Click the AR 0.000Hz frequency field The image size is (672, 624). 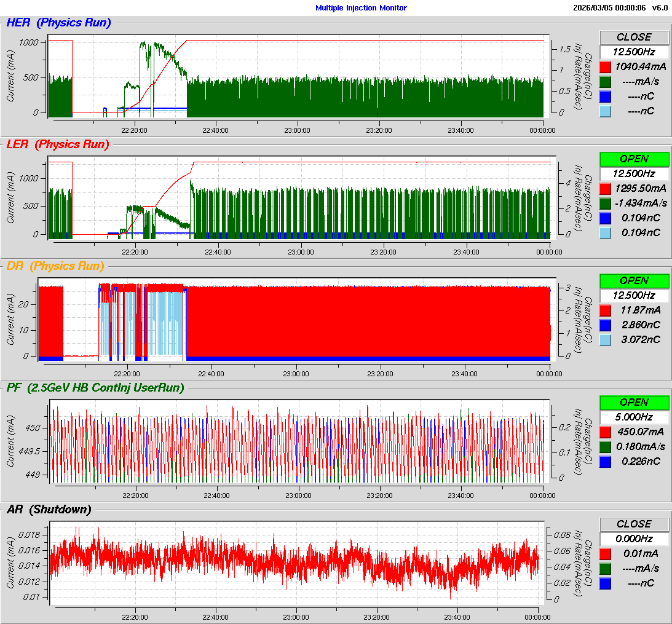(x=634, y=539)
